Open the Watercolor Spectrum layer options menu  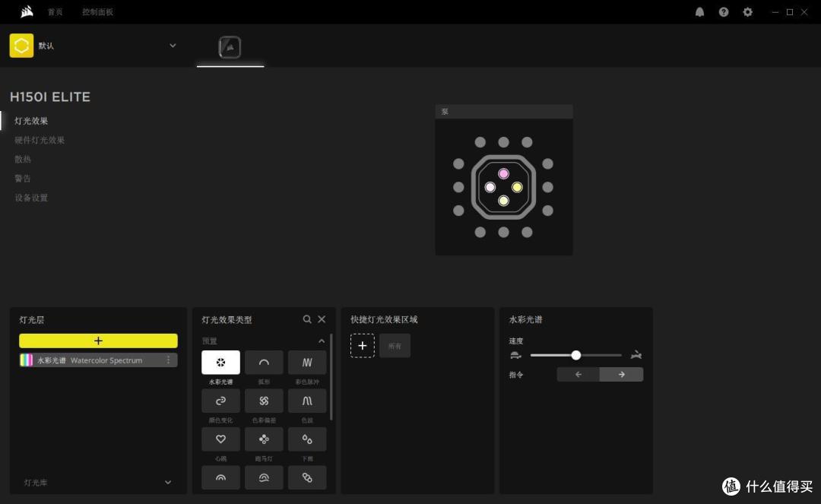tap(168, 360)
